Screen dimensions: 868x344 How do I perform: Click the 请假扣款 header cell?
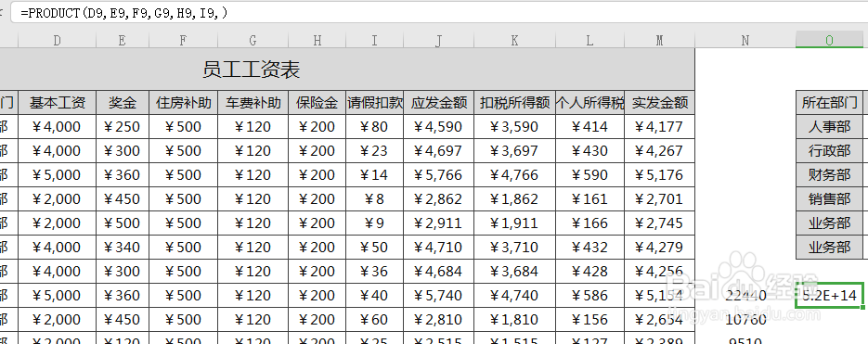coord(375,102)
